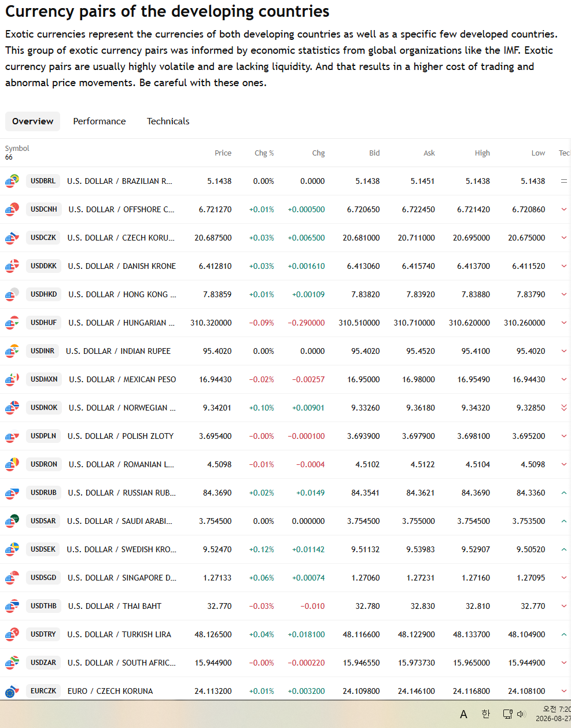This screenshot has width=571, height=728.
Task: Open the USDTRY ticker badge
Action: [43, 634]
